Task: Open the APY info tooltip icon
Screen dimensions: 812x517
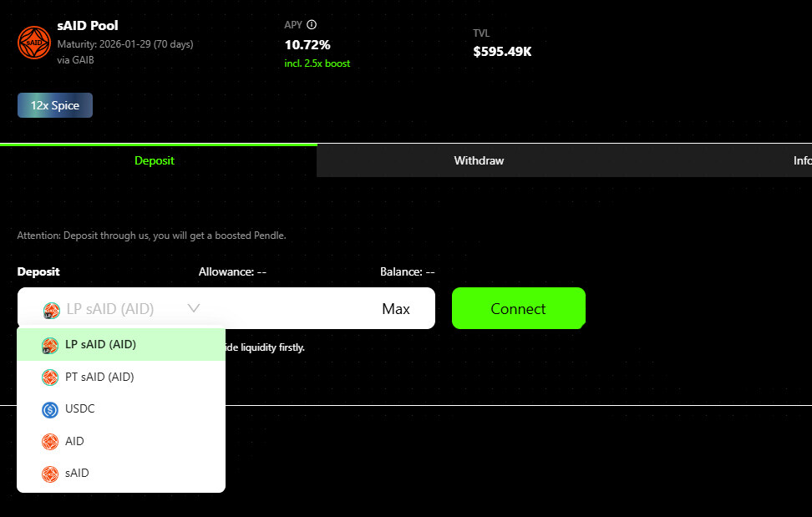Action: coord(312,25)
